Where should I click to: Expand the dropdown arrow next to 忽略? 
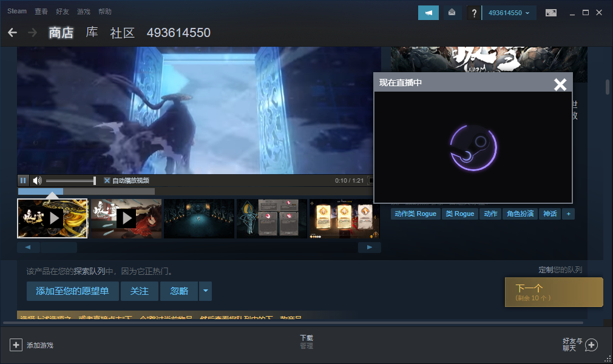tap(205, 291)
